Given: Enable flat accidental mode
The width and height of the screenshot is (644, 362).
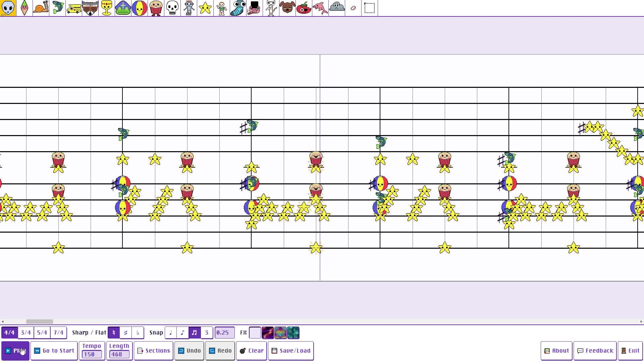Looking at the screenshot, I should click(x=138, y=333).
